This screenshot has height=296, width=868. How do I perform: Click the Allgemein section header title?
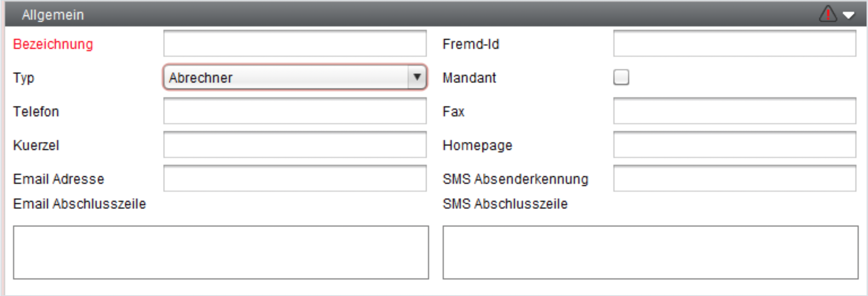[53, 15]
